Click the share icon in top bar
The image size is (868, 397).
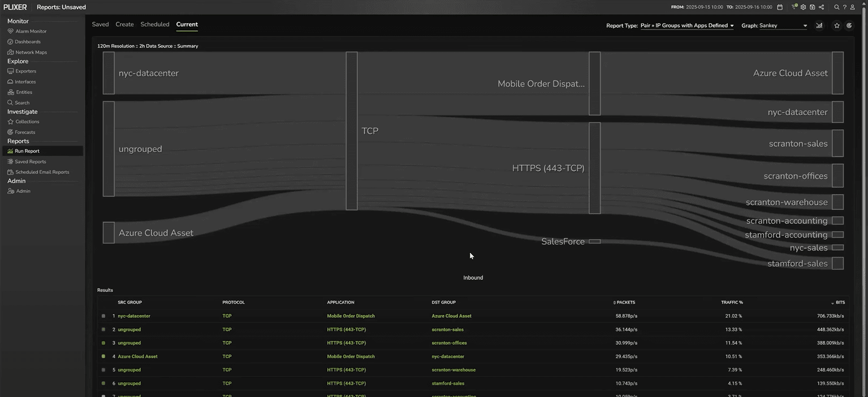tap(821, 7)
